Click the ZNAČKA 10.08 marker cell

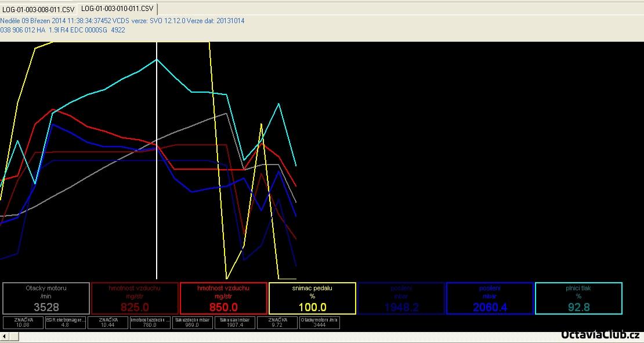pyautogui.click(x=23, y=322)
